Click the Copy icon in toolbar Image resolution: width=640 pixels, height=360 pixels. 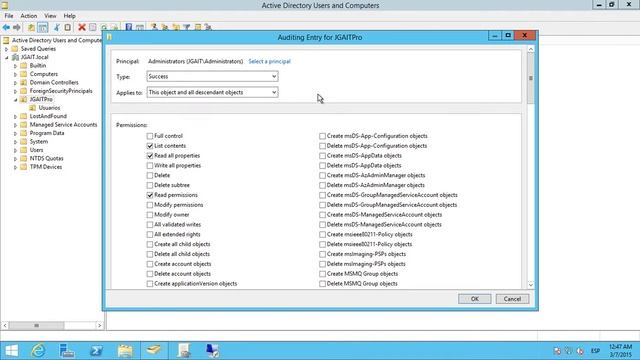click(68, 27)
